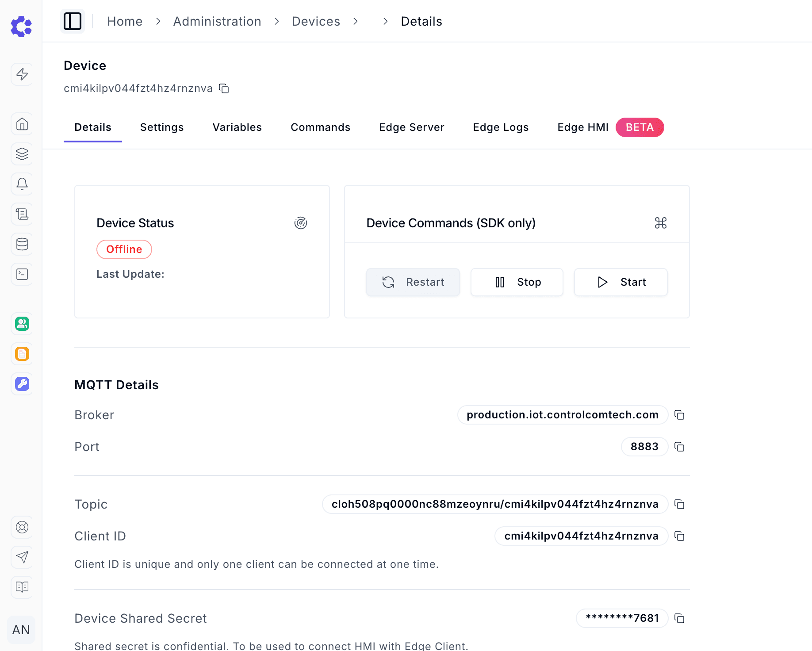
Task: Open the AN user avatar menu
Action: click(21, 630)
